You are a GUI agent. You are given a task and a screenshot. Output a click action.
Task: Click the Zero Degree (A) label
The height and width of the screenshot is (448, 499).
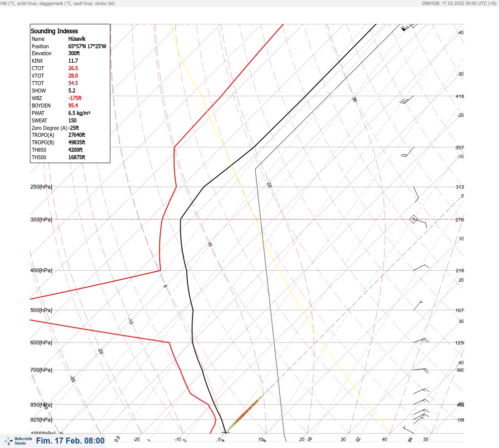[x=49, y=128]
